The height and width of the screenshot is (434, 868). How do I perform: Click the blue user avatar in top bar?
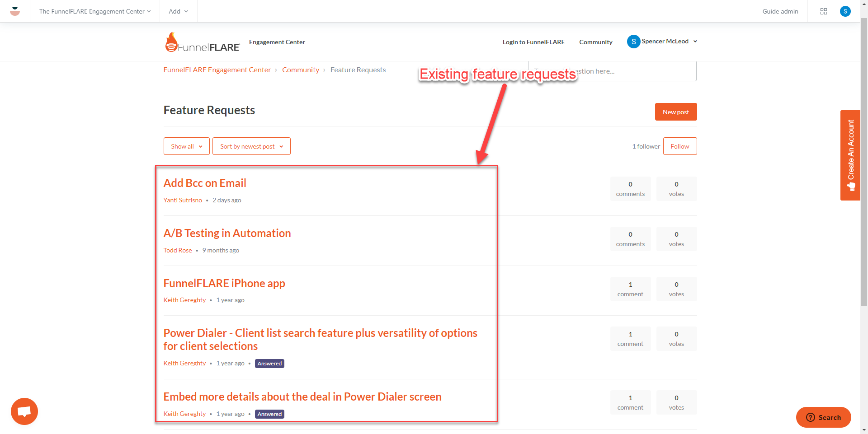[x=845, y=11]
